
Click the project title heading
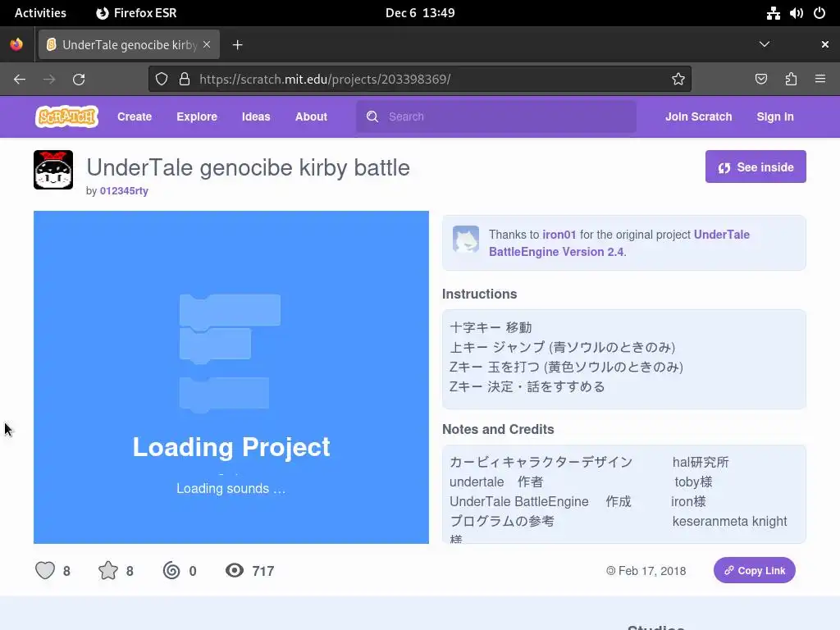[x=248, y=167]
